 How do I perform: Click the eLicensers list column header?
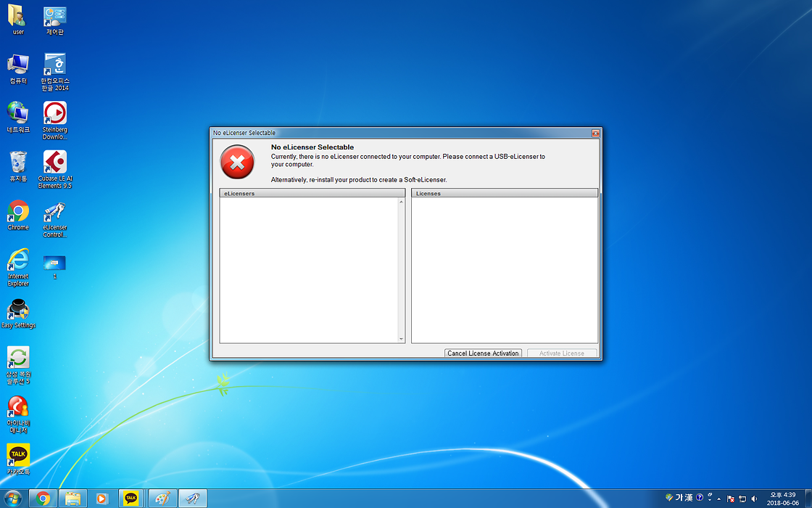312,194
